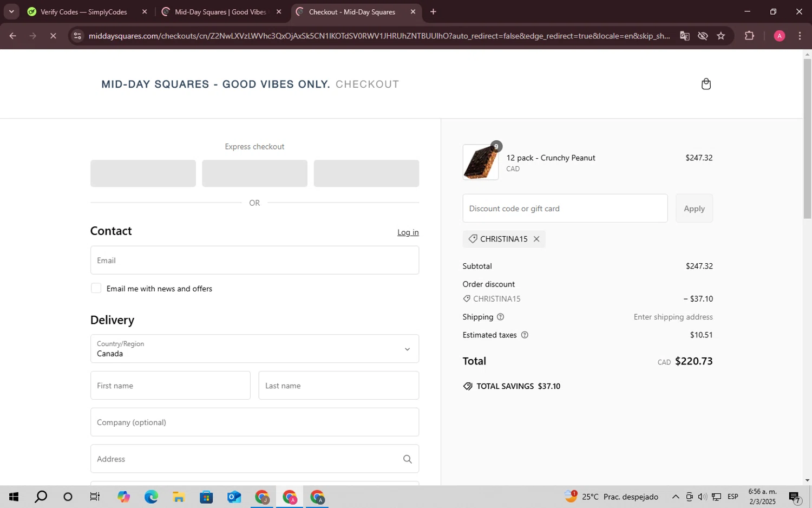Open Outlook from taskbar
Screen dimensions: 812x508
234,497
